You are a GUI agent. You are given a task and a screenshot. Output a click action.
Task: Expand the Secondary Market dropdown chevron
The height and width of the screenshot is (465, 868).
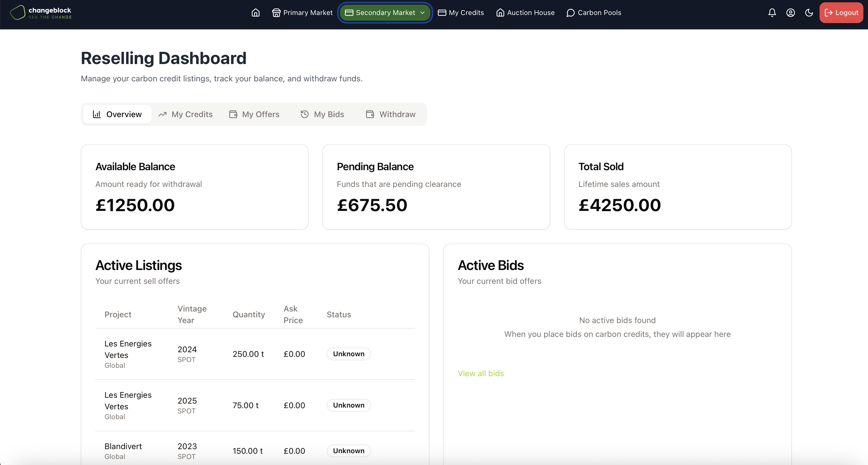[x=422, y=13]
